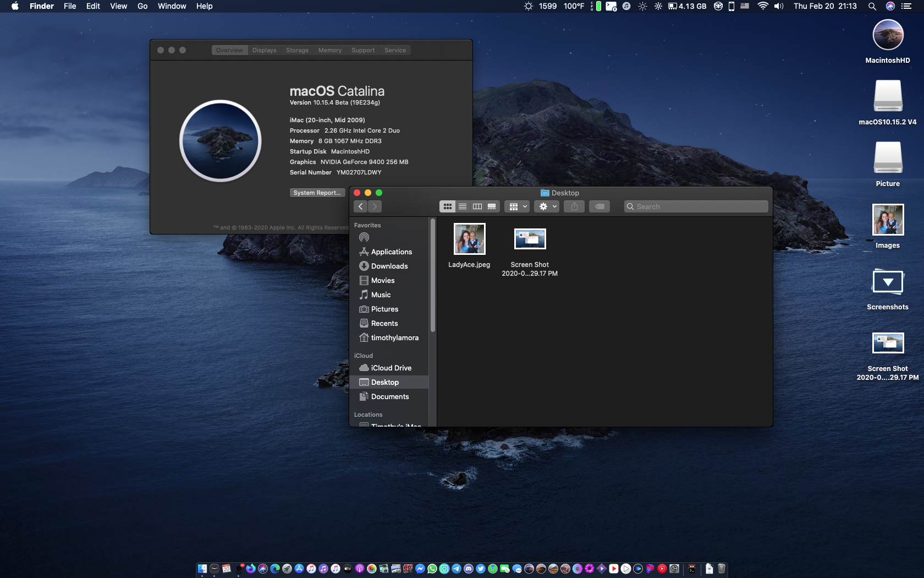Open the Edit menu
Viewport: 924px width, 578px height.
(93, 6)
